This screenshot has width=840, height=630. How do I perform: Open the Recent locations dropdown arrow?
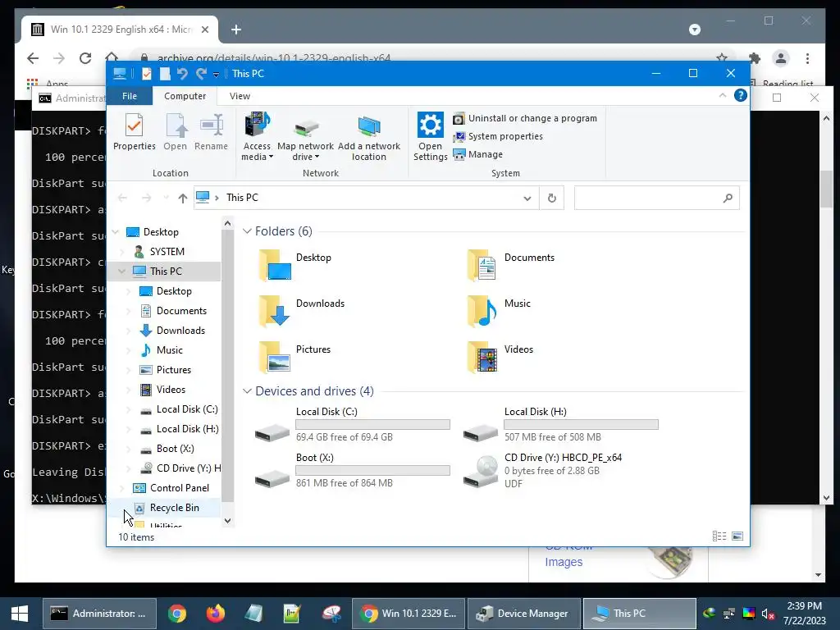[x=166, y=199]
